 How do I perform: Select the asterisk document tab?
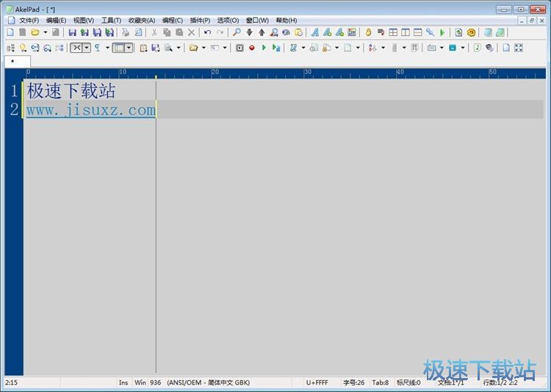(x=12, y=62)
